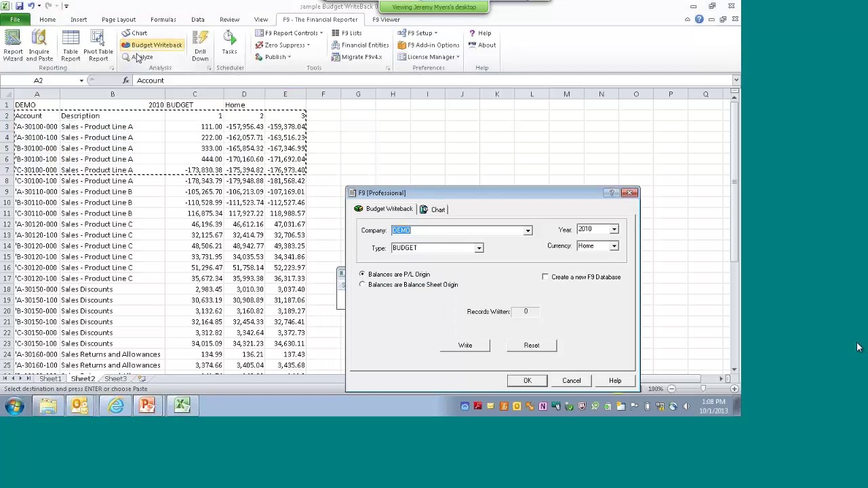Expand the Company dropdown
868x488 pixels.
pyautogui.click(x=528, y=231)
